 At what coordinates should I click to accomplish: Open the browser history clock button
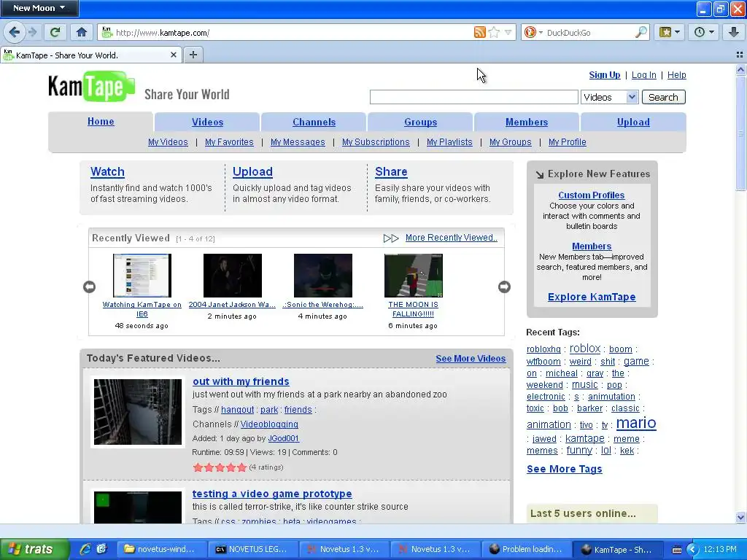[704, 32]
